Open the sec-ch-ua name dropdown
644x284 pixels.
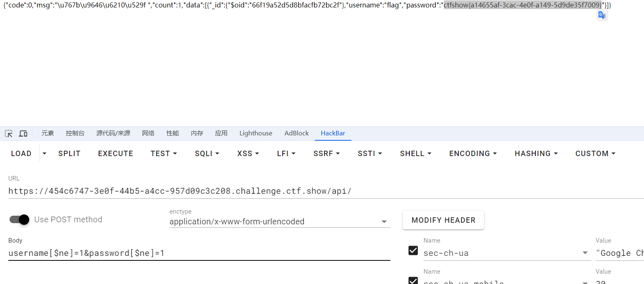[585, 253]
